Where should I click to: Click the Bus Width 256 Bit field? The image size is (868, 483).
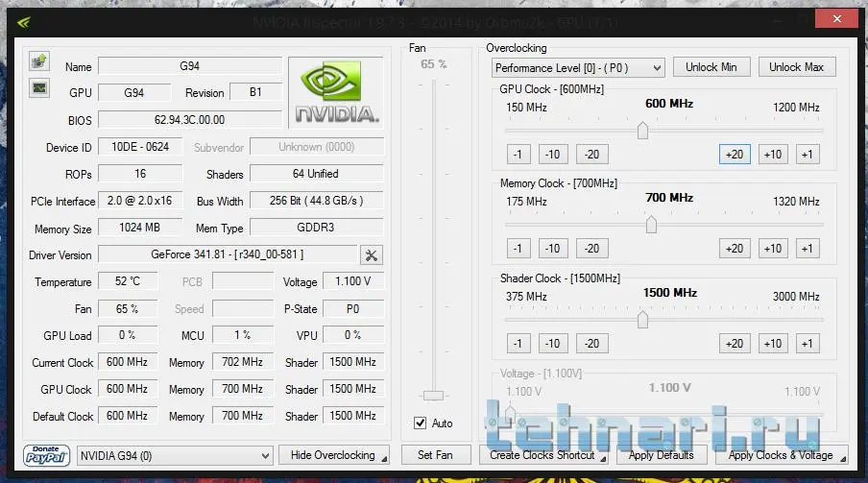(316, 201)
